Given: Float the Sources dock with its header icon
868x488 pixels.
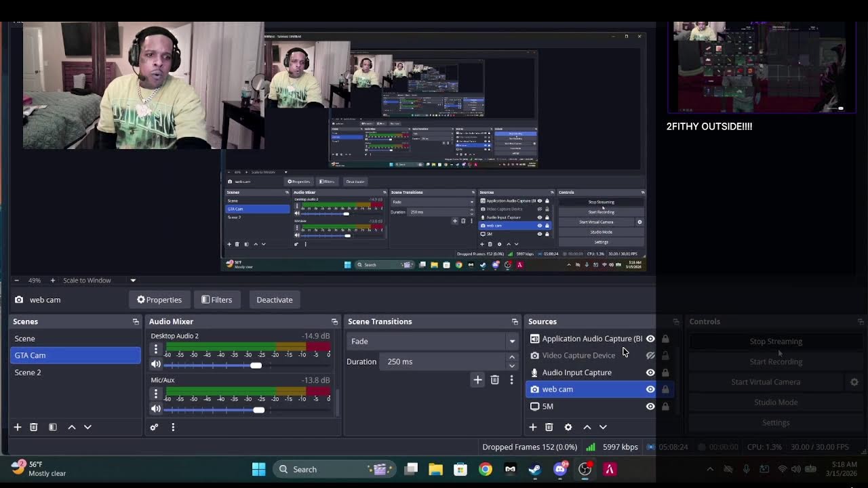Looking at the screenshot, I should [676, 321].
